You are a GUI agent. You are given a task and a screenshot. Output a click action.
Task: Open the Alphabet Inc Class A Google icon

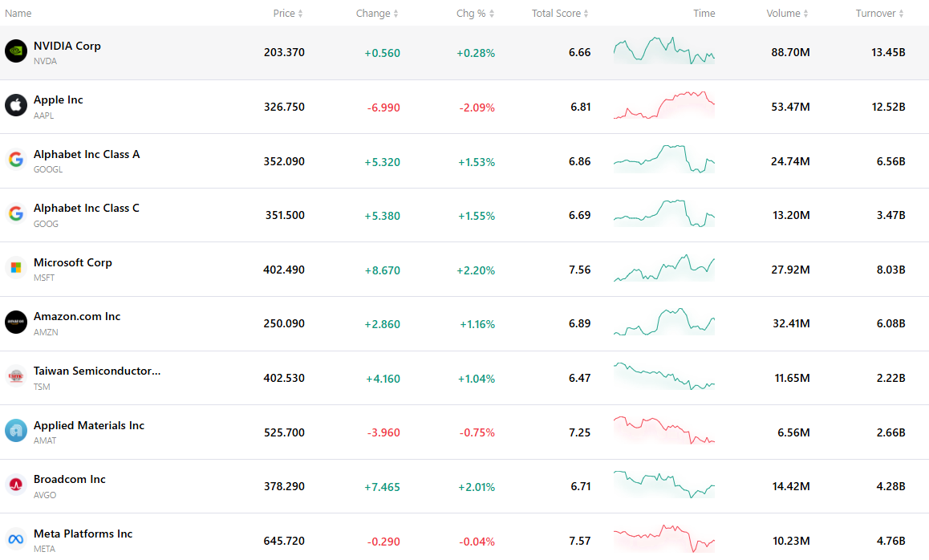(16, 160)
